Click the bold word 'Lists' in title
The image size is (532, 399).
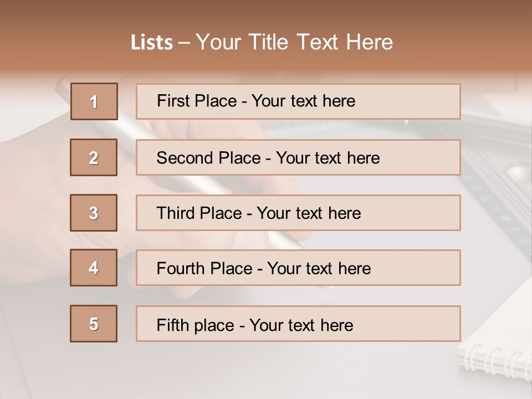click(152, 43)
